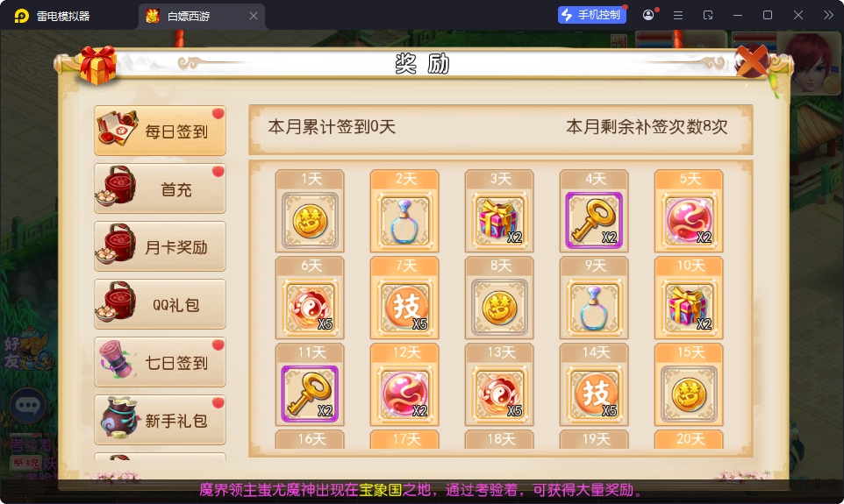Claim the day 1 gold coin reward
This screenshot has width=844, height=504.
(x=310, y=220)
